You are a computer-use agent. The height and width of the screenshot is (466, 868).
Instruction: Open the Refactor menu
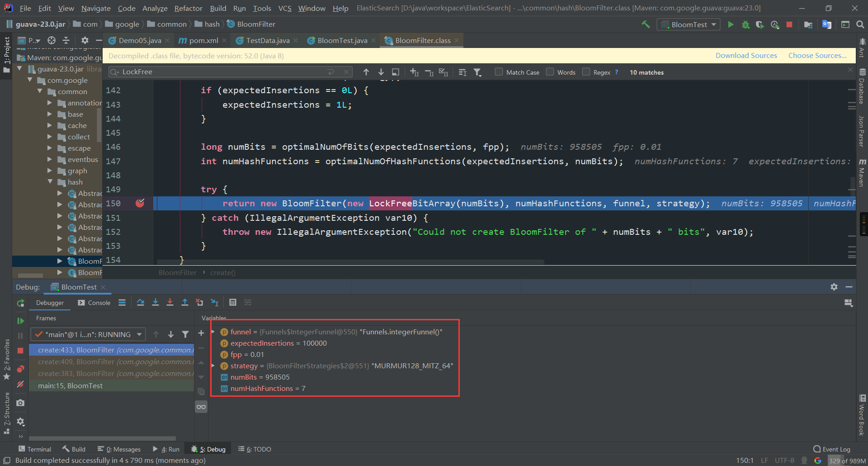point(188,8)
